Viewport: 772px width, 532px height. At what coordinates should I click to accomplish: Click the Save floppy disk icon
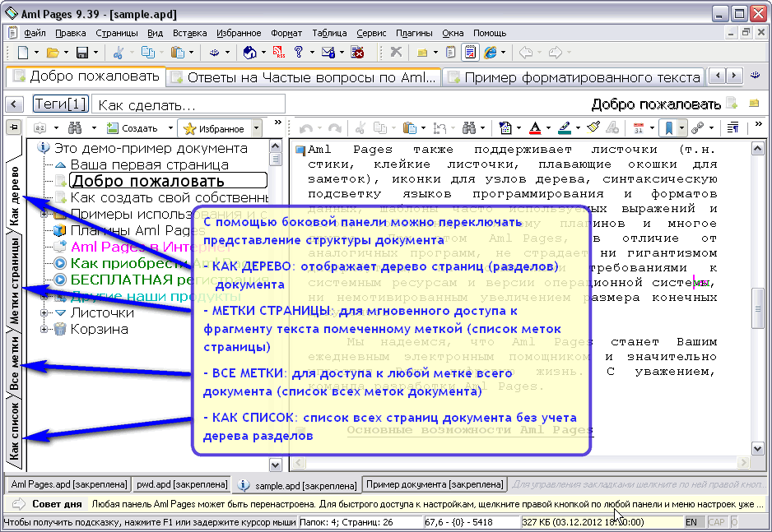tap(81, 52)
